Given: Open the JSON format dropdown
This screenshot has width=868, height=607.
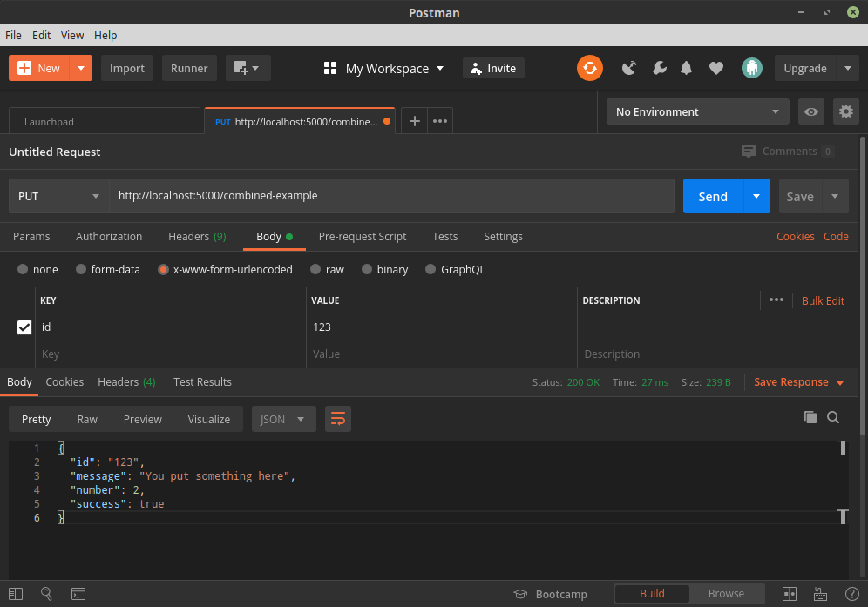Looking at the screenshot, I should coord(283,419).
